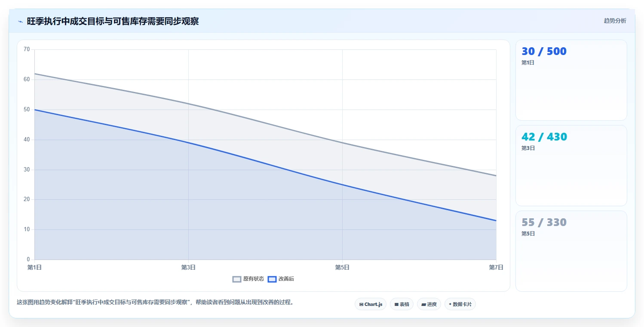Click the lightning icon beside the title
Image resolution: width=644 pixels, height=327 pixels.
pos(20,21)
